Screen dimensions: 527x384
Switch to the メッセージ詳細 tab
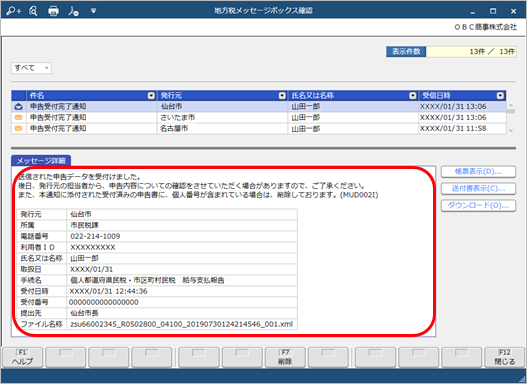41,161
